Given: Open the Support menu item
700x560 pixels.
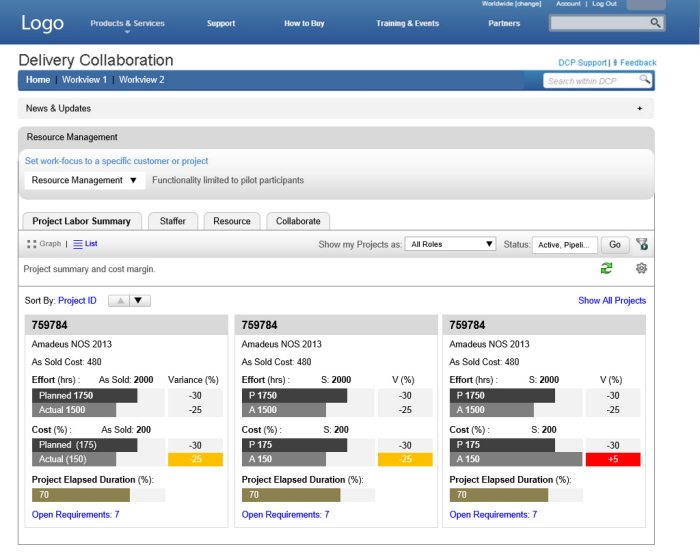Looking at the screenshot, I should tap(221, 24).
